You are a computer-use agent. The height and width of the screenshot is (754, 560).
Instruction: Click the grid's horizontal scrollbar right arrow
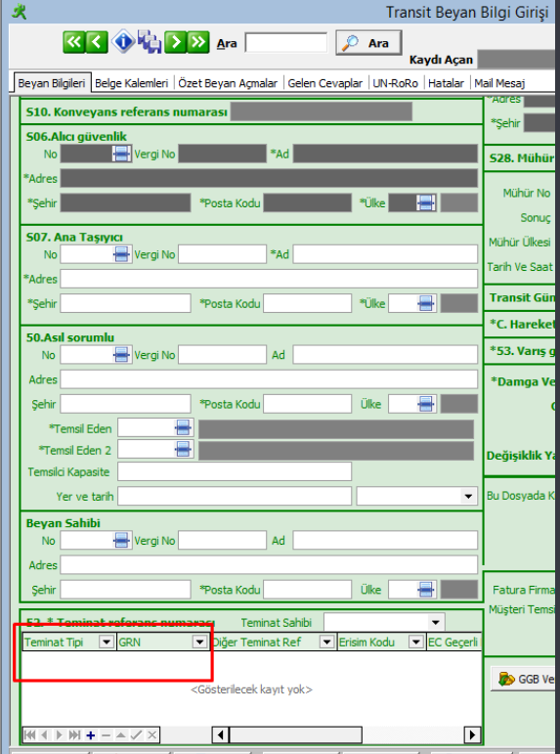click(472, 734)
